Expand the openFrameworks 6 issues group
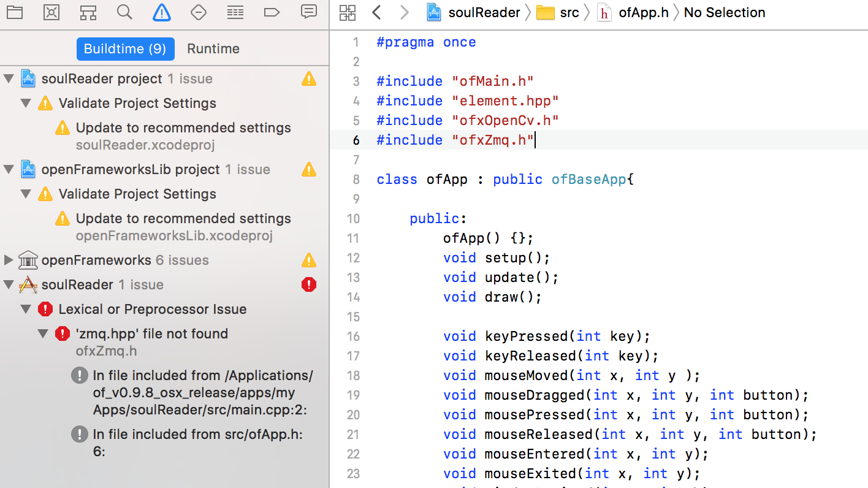 9,261
